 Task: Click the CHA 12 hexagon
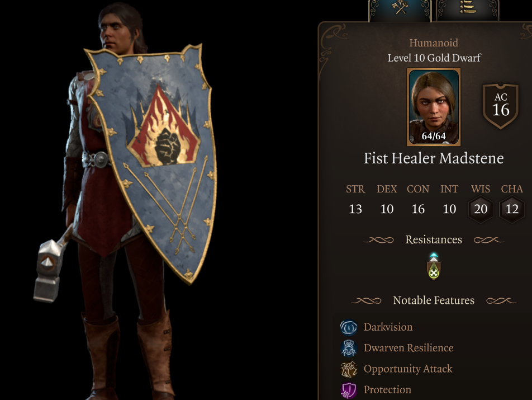(x=512, y=209)
